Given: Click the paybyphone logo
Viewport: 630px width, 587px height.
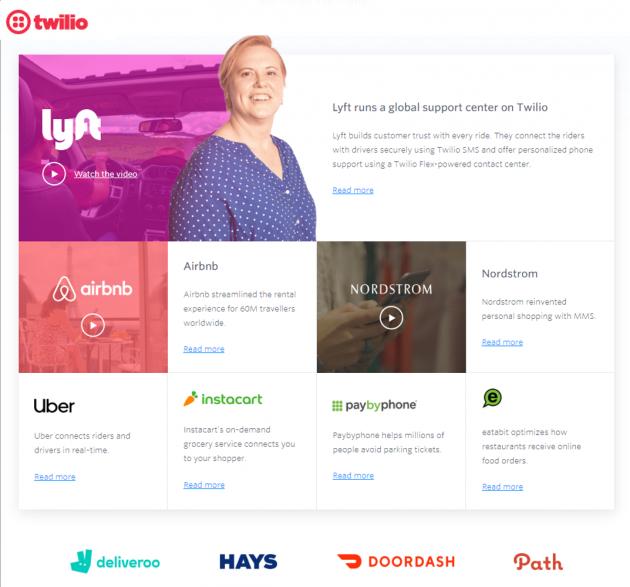Looking at the screenshot, I should (x=374, y=405).
